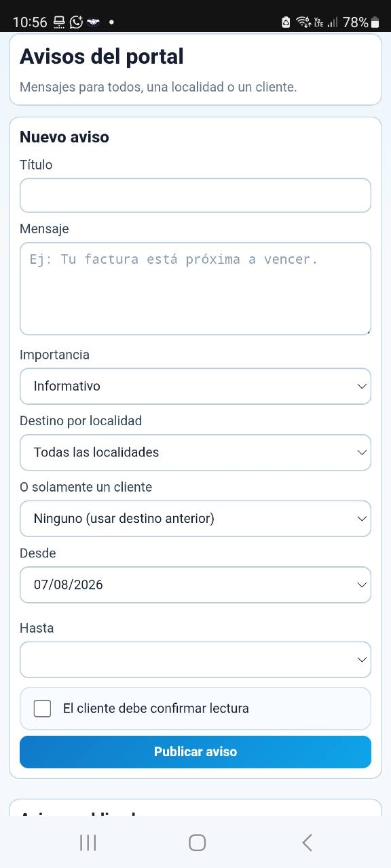The height and width of the screenshot is (868, 391).
Task: Click the Publicar aviso button
Action: click(x=195, y=751)
